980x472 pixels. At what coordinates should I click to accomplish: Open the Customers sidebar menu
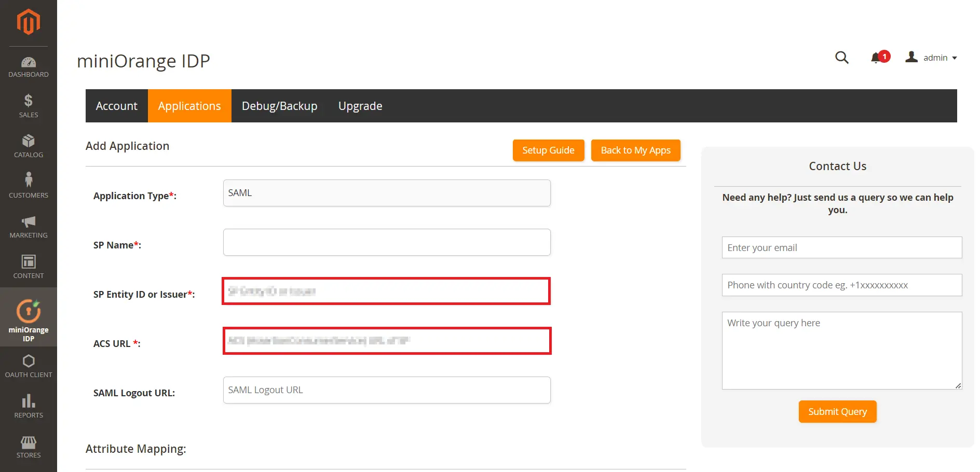[x=29, y=186]
